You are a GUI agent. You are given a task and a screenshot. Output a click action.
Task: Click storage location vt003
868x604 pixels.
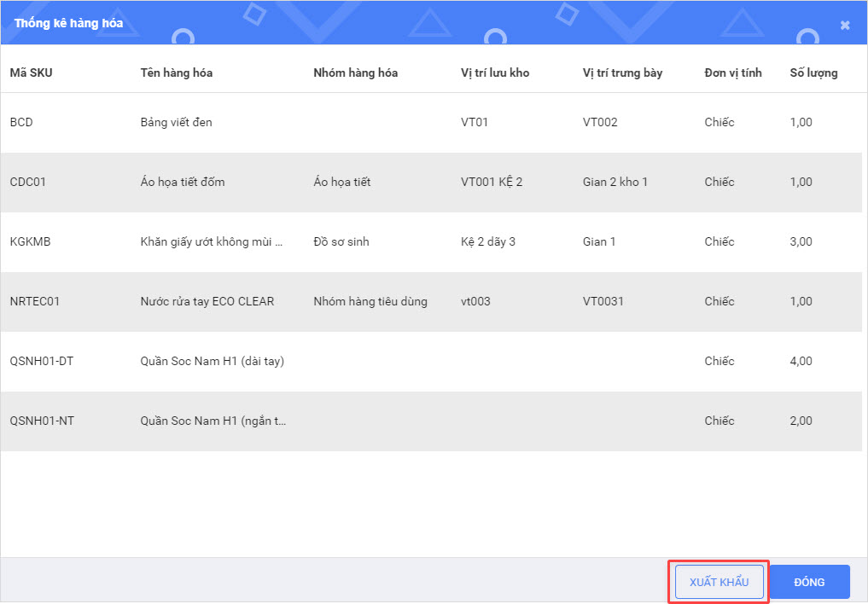[x=475, y=301]
